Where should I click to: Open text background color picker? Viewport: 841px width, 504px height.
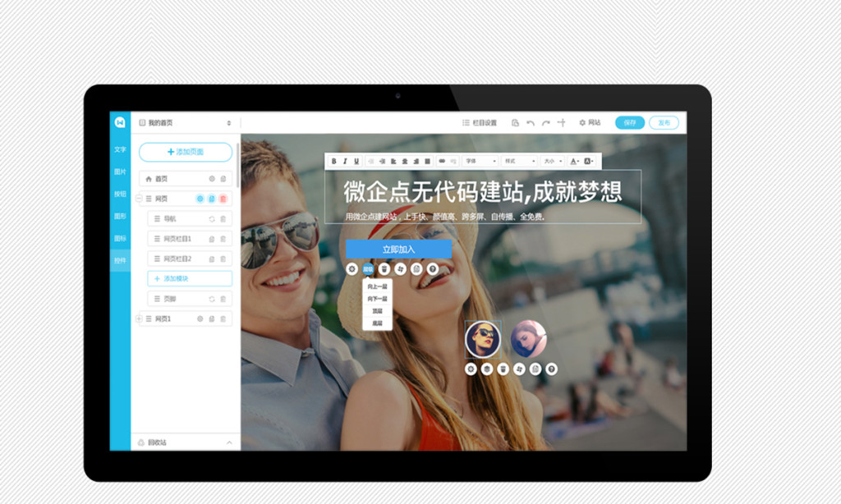tap(588, 161)
